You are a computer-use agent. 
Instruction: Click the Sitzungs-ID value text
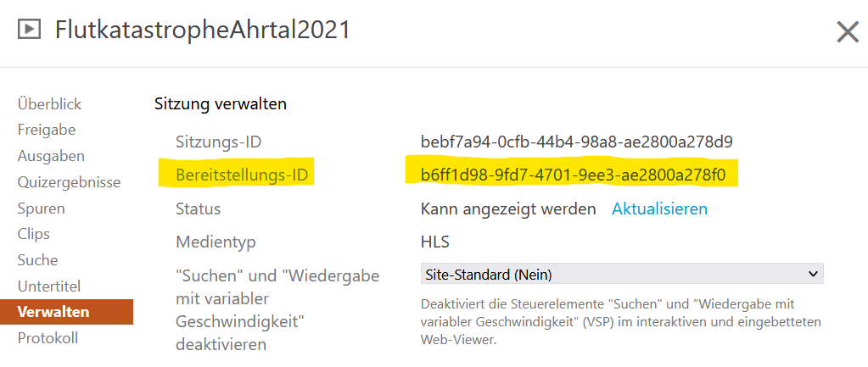tap(577, 142)
